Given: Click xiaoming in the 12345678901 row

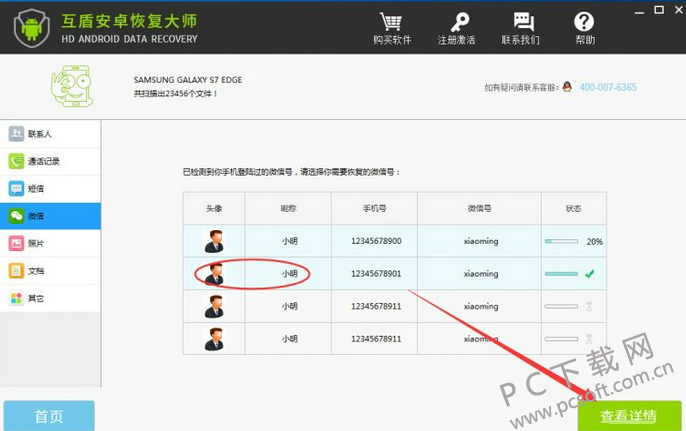Looking at the screenshot, I should [481, 274].
